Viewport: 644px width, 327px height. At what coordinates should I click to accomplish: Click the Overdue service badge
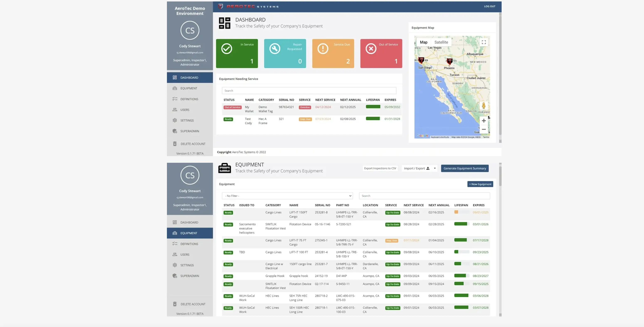click(305, 107)
